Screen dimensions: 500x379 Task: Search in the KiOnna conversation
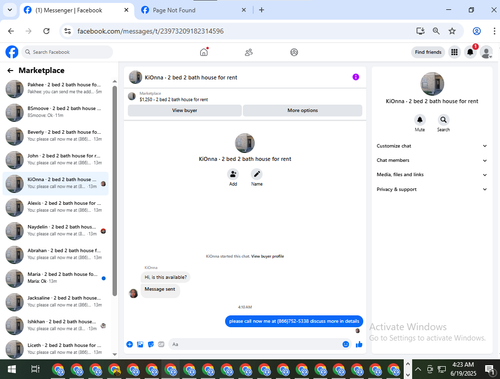pos(443,119)
